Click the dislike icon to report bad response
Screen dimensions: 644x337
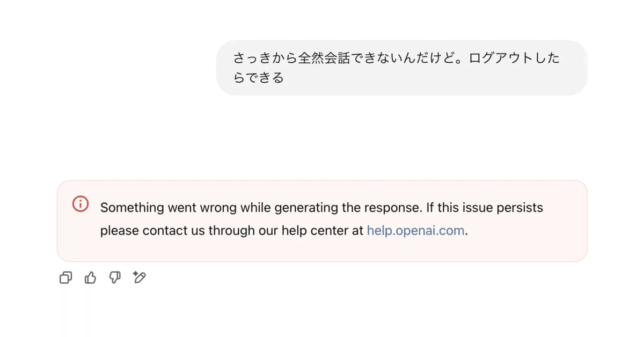pos(114,277)
